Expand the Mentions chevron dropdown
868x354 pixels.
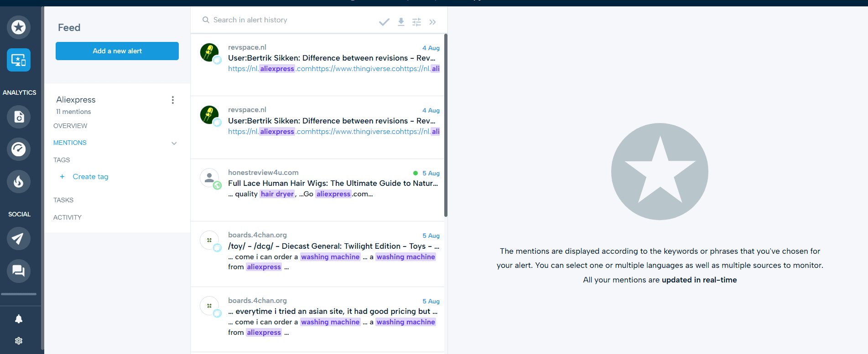click(174, 143)
